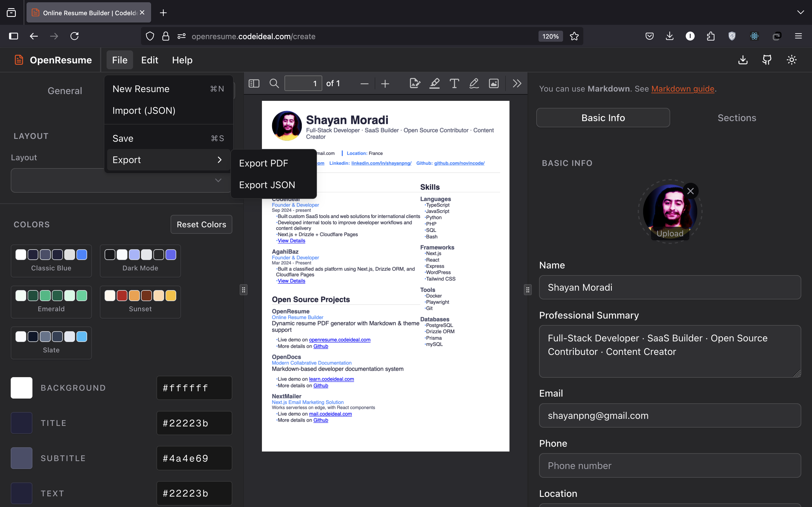Open the GitHub repository icon

(x=767, y=60)
